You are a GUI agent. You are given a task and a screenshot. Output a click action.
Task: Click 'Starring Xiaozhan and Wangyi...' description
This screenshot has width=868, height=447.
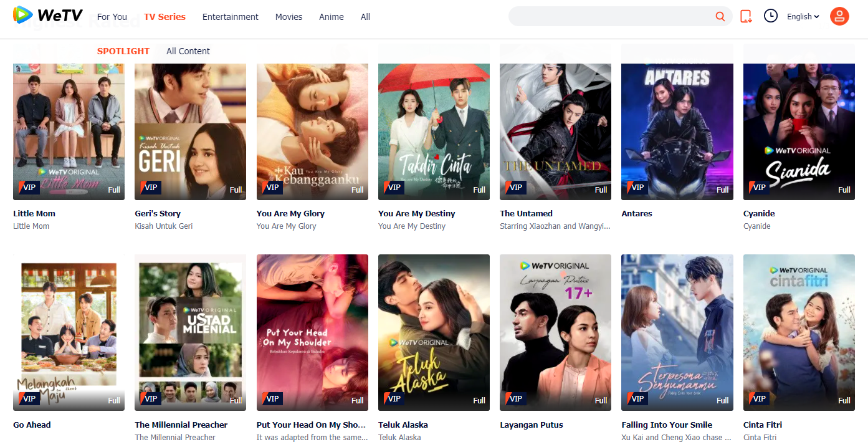(x=555, y=226)
